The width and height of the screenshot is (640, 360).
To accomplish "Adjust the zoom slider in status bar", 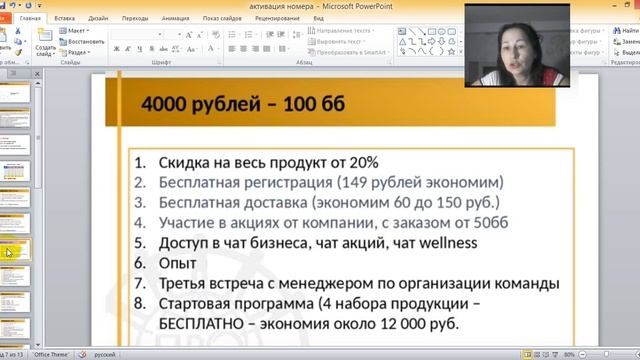I will coord(607,355).
